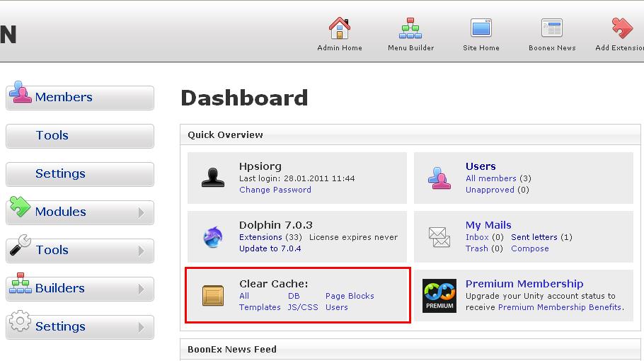Click the Change Password link
Image resolution: width=644 pixels, height=361 pixels.
point(275,190)
